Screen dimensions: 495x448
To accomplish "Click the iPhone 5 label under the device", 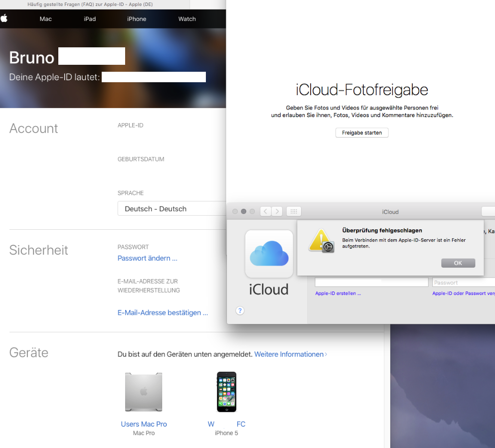I will click(x=226, y=433).
